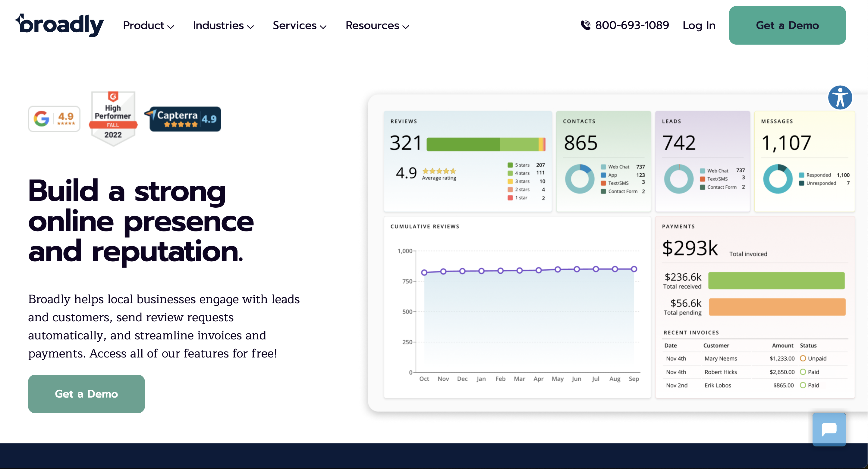Click the Unresponded 7 legend entry

click(824, 183)
